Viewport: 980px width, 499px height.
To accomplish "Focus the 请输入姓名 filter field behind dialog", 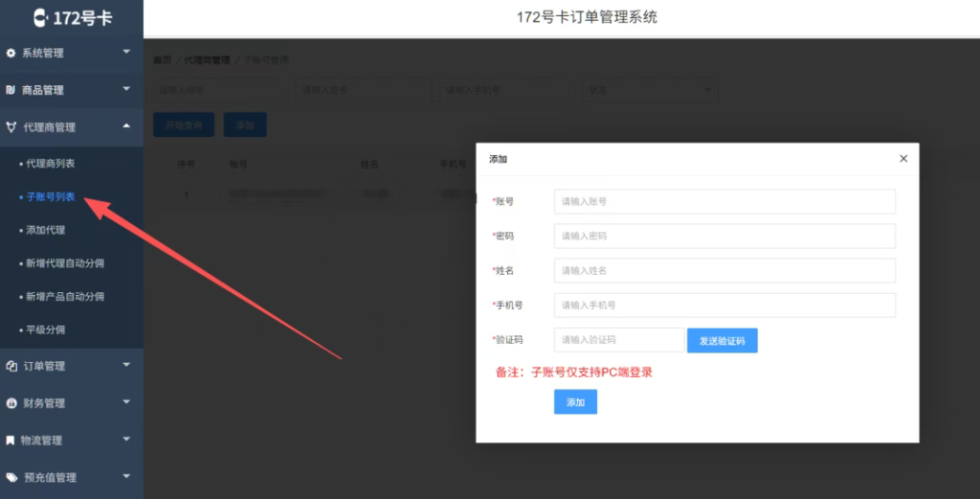I will pos(364,90).
